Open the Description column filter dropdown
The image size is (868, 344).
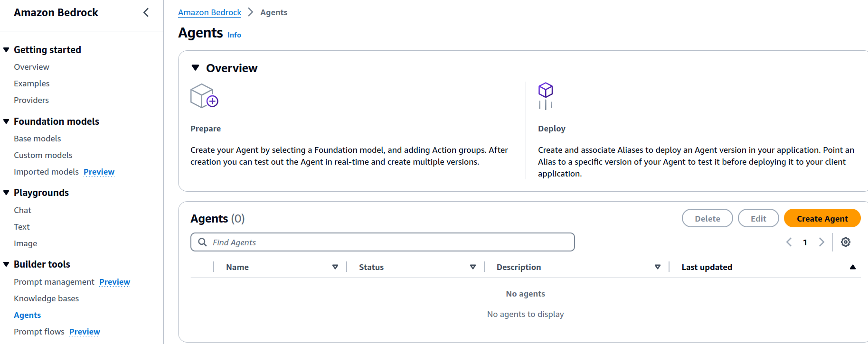(657, 267)
